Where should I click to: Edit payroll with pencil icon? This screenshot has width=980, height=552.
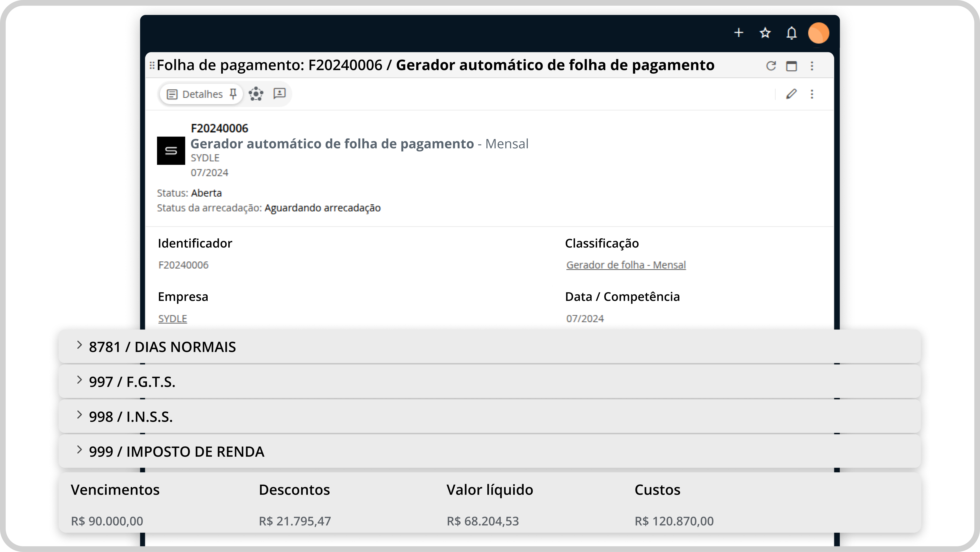791,94
